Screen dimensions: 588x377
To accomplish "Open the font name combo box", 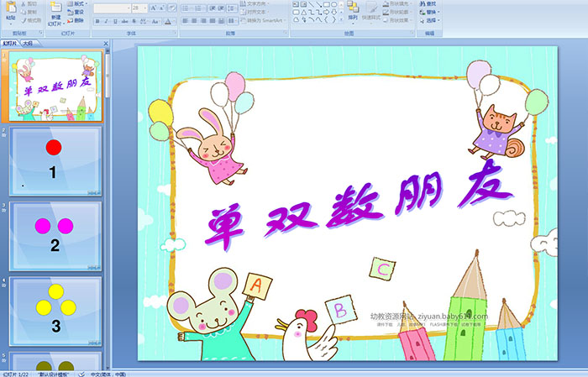I will tap(112, 8).
